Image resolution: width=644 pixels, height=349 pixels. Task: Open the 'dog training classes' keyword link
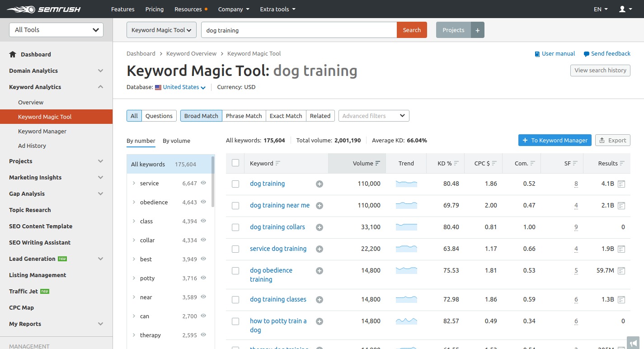click(x=278, y=299)
